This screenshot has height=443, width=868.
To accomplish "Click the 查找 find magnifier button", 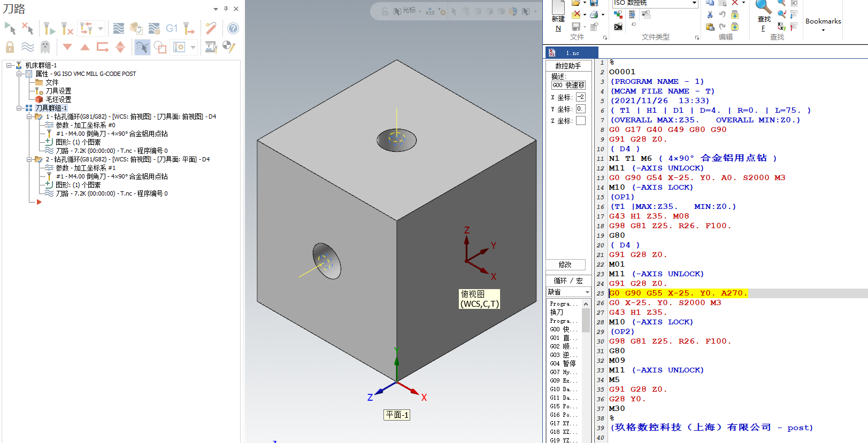I will click(764, 16).
